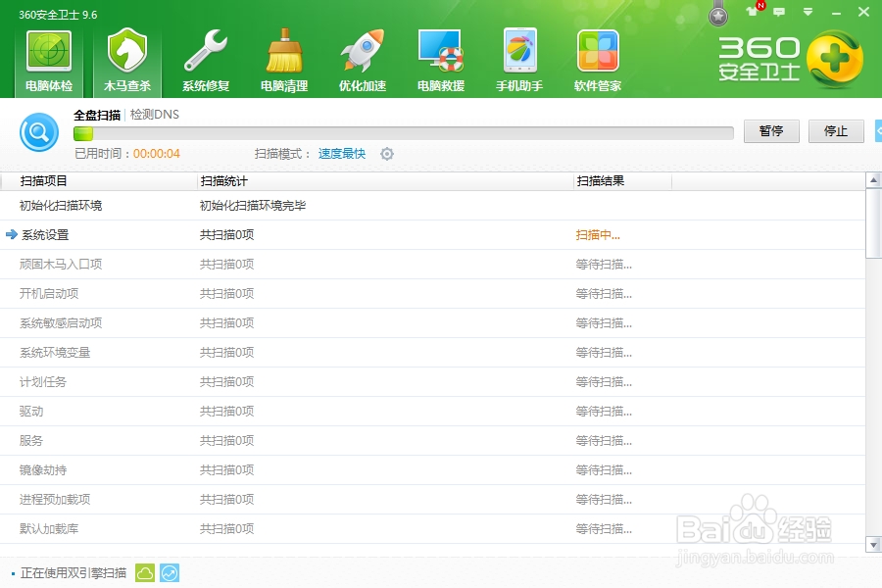The image size is (882, 588).
Task: Open the feedback speech bubble icon
Action: 779,12
